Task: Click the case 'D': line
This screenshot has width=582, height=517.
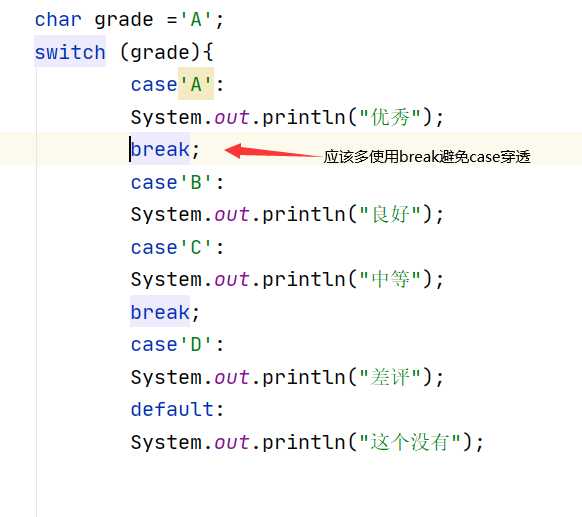Action: 177,345
